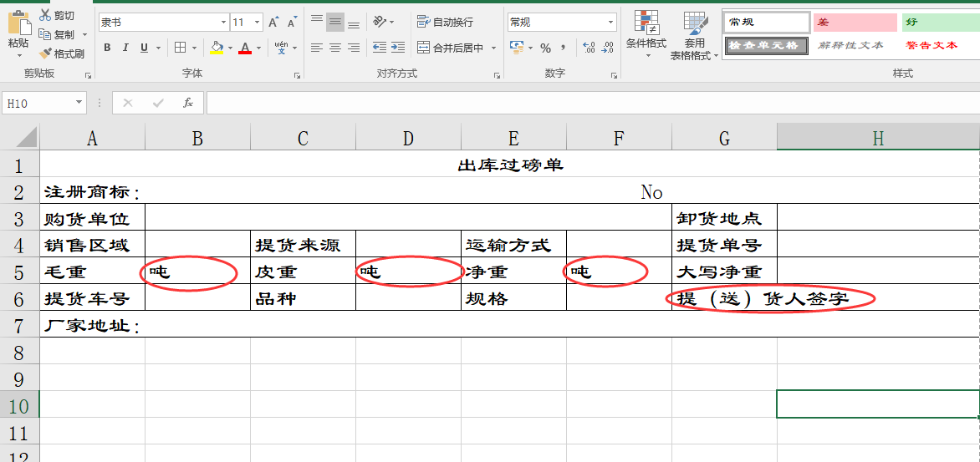Screen dimensions: 980x462
Task: Apply yellow fill color bucket
Action: [217, 48]
